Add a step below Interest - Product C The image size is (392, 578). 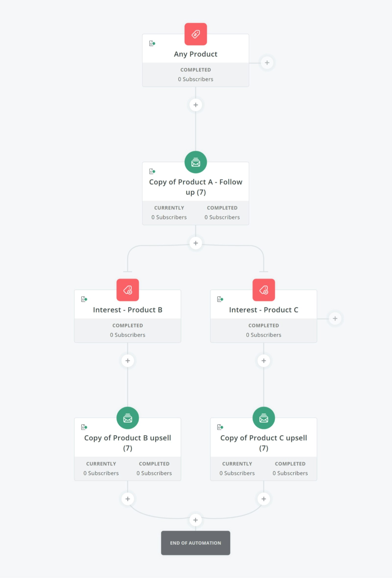coord(264,361)
